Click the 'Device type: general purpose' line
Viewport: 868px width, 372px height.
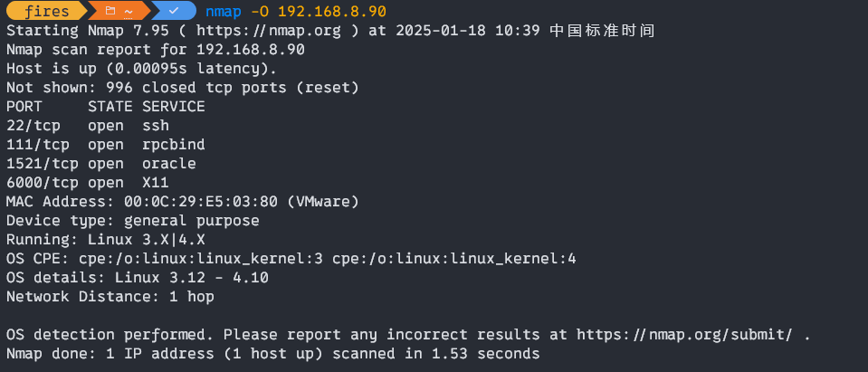(x=133, y=220)
